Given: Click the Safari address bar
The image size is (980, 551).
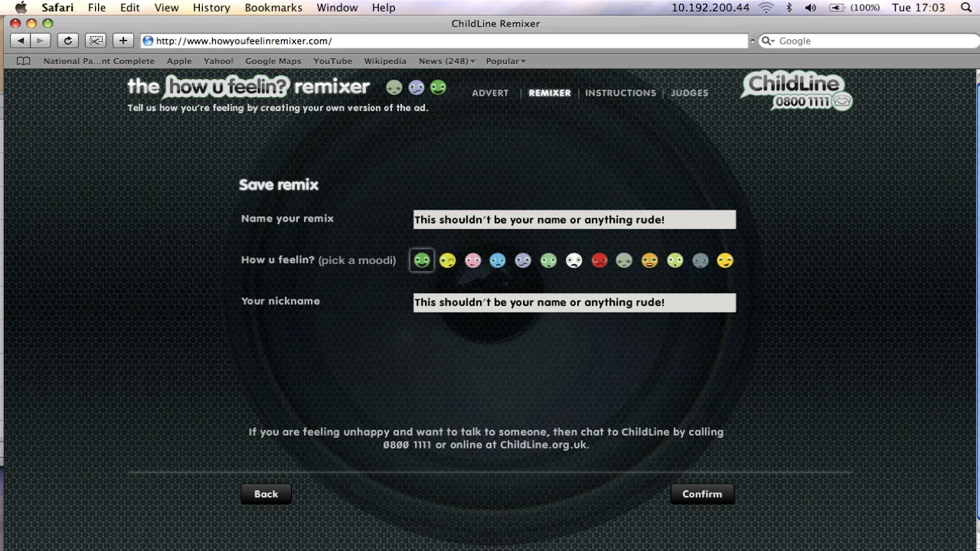Looking at the screenshot, I should 444,41.
